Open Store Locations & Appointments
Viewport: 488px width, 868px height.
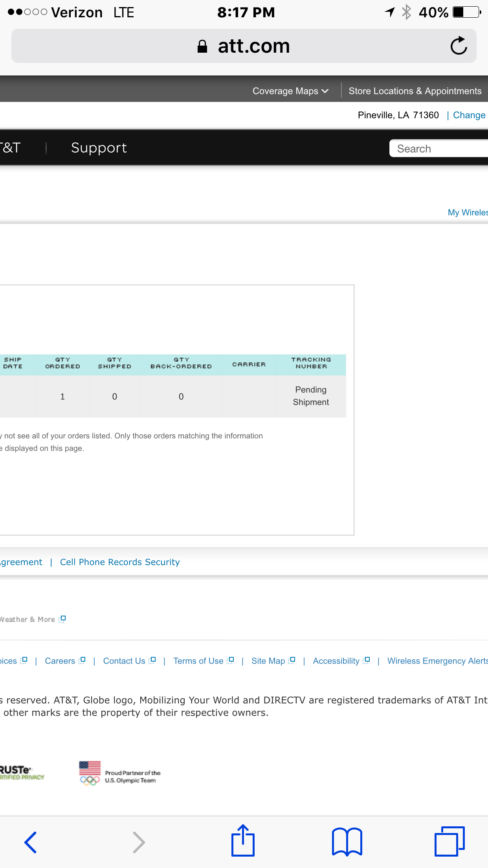click(415, 91)
